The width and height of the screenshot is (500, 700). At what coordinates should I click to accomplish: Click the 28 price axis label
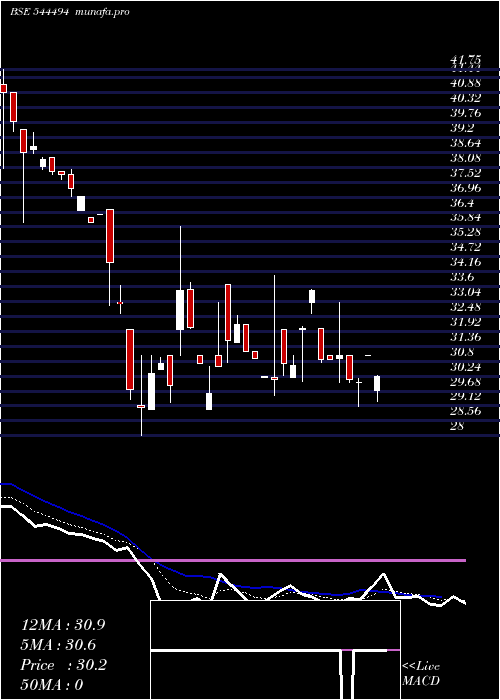[x=458, y=426]
